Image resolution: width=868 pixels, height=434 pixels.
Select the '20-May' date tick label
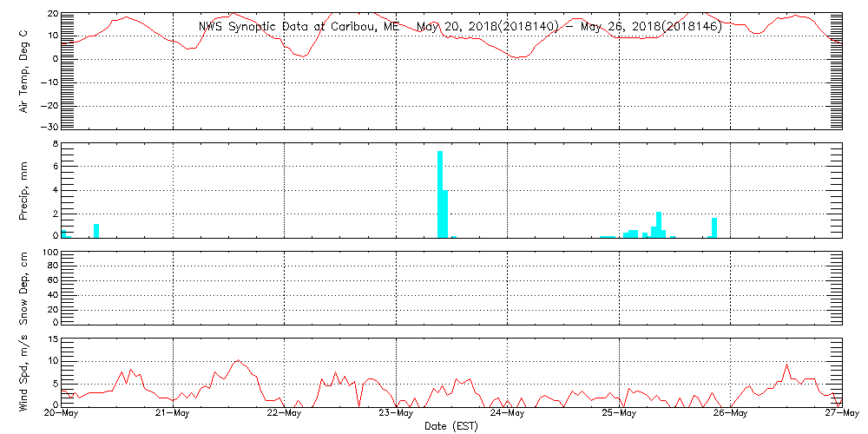point(62,414)
